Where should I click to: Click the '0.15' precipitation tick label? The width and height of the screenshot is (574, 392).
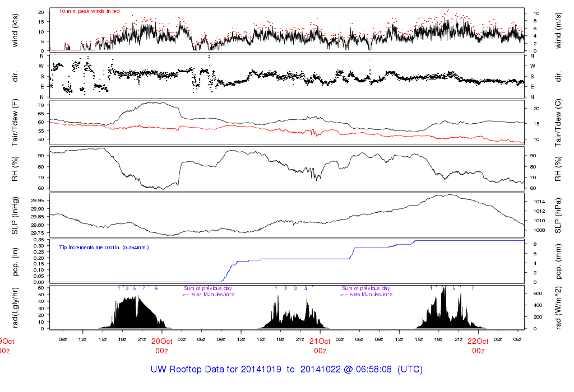[39, 264]
